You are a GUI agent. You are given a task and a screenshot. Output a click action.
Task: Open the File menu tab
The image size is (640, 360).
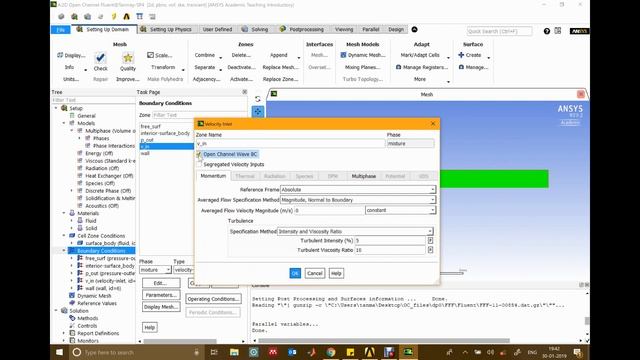point(60,30)
